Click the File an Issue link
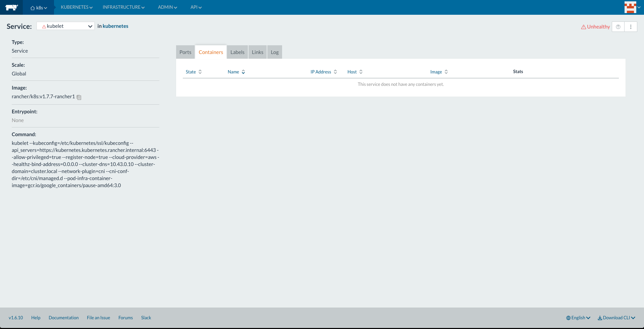Image resolution: width=644 pixels, height=329 pixels. tap(98, 318)
